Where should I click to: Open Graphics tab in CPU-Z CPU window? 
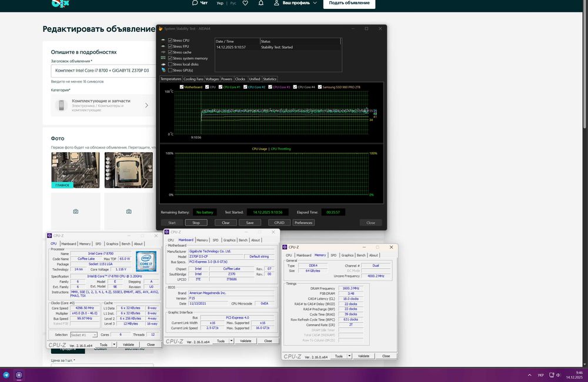coord(112,244)
